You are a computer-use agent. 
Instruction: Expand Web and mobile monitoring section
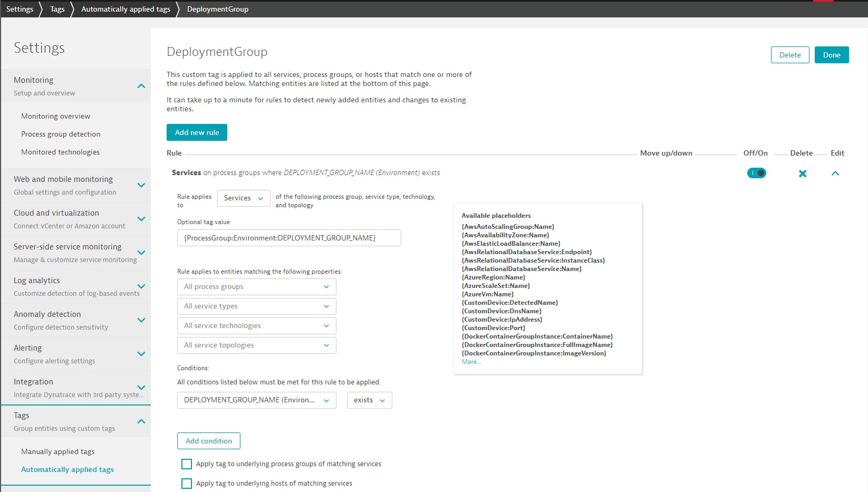tap(141, 185)
